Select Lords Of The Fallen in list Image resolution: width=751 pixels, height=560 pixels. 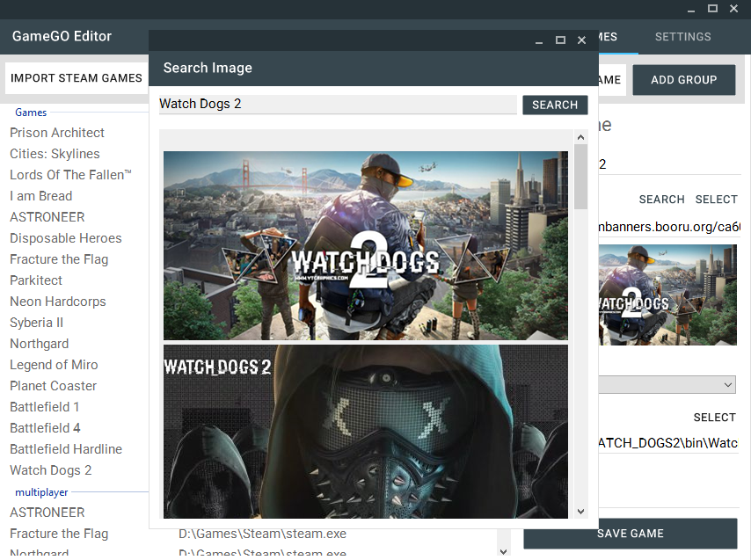[70, 175]
